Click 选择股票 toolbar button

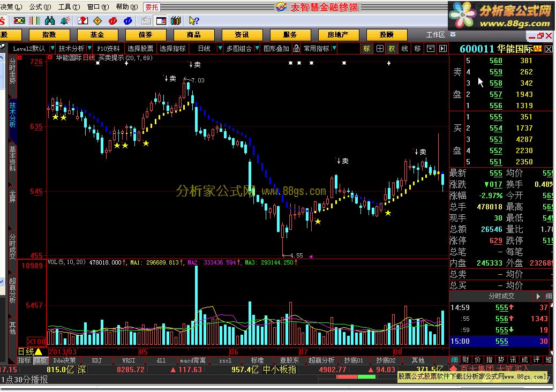click(140, 49)
